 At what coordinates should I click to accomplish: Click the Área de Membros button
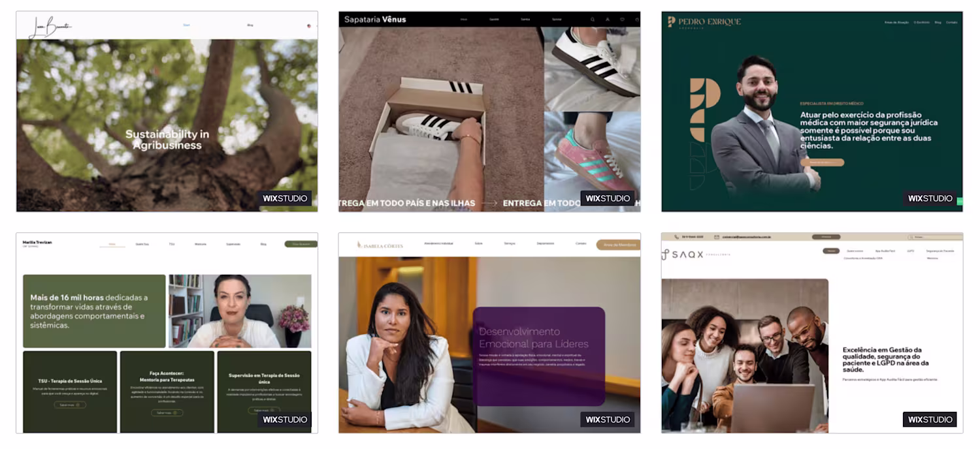[x=618, y=245]
